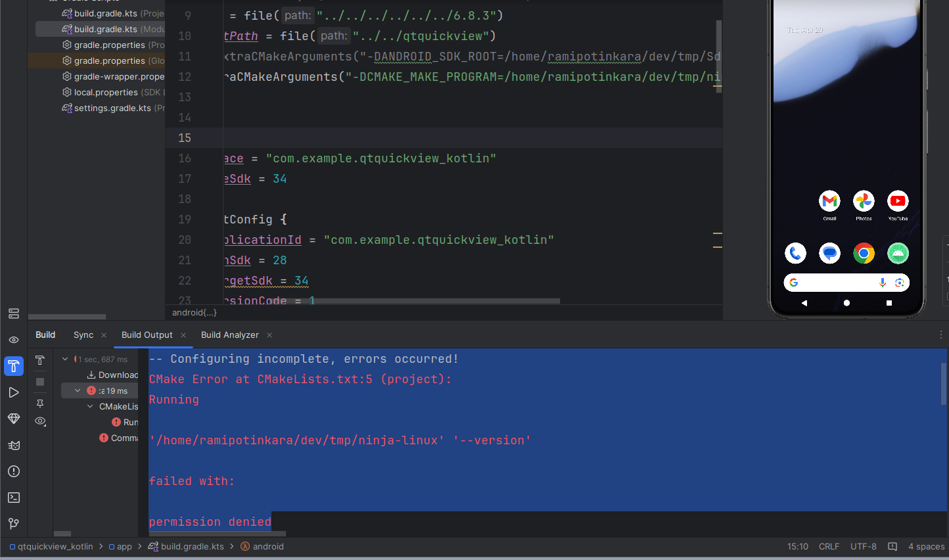Tap the Gmail app icon on emulator
This screenshot has width=949, height=560.
pyautogui.click(x=829, y=201)
